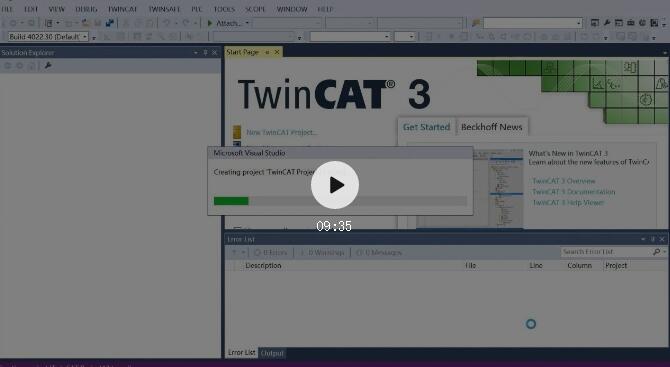Open the TwinCAT 3 Overview link

click(564, 181)
